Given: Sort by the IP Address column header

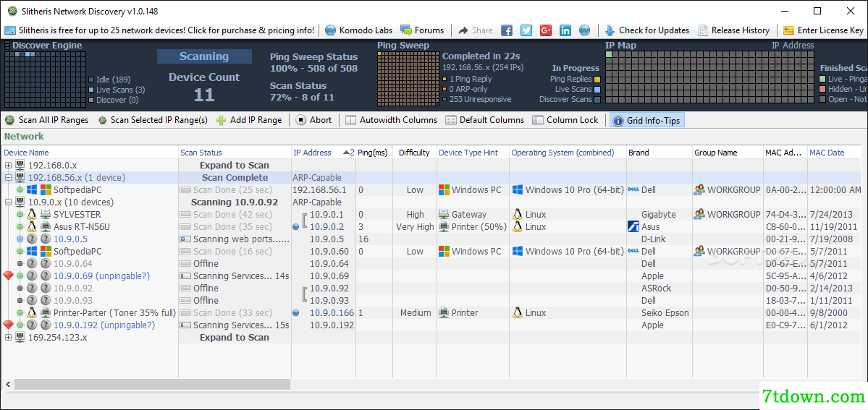Looking at the screenshot, I should 313,153.
